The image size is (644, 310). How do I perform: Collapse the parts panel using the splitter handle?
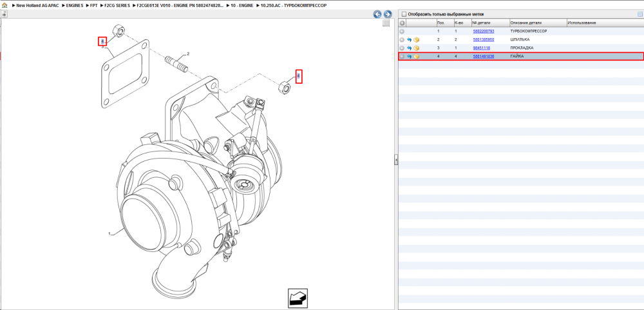click(396, 159)
